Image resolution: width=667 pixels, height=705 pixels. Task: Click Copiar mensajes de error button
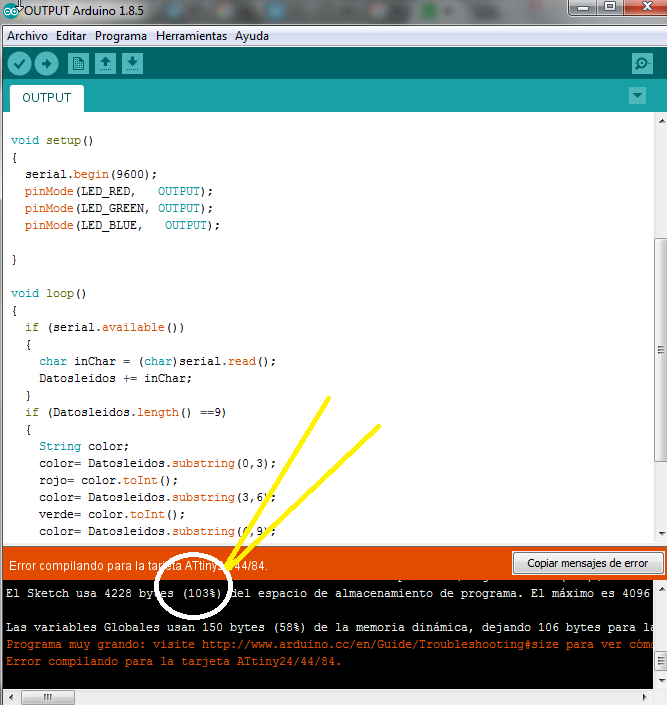tap(587, 563)
